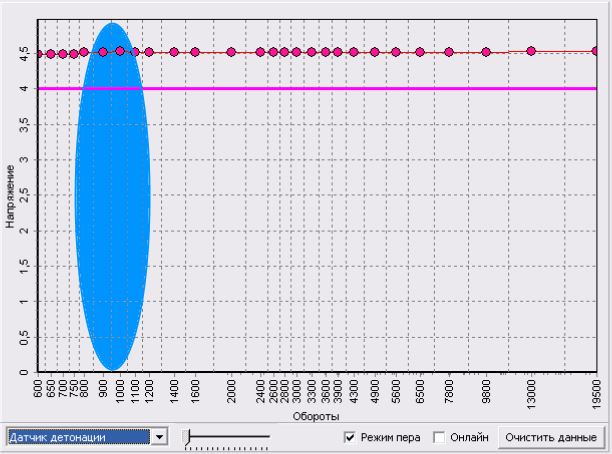Click the data point at 19500 RPM
Viewport: 612px width, 454px height.
click(x=596, y=51)
